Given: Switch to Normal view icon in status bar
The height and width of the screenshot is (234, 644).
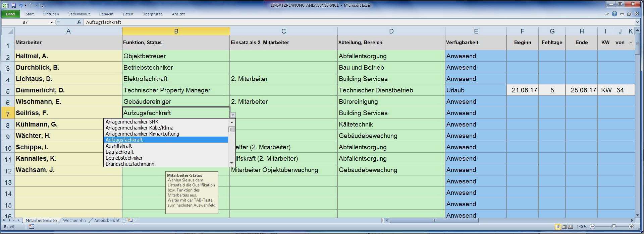Looking at the screenshot, I should (x=558, y=227).
